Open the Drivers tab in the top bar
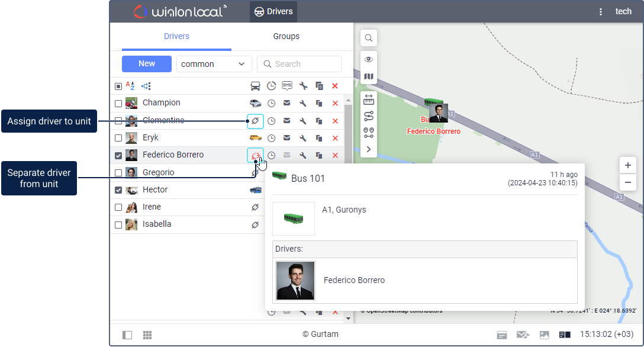The image size is (644, 347). tap(273, 12)
